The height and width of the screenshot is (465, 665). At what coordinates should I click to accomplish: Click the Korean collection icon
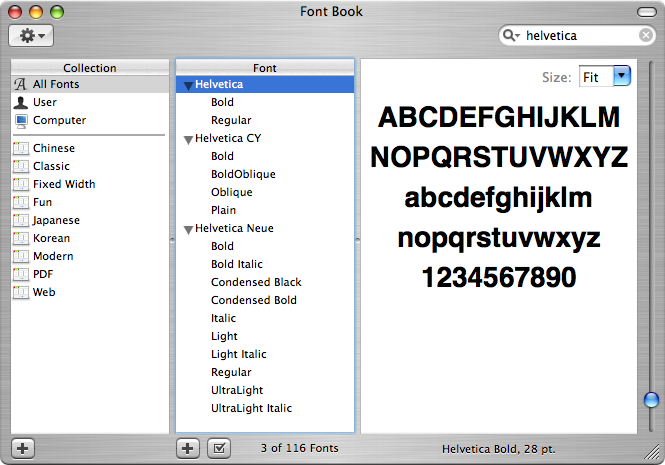click(21, 238)
